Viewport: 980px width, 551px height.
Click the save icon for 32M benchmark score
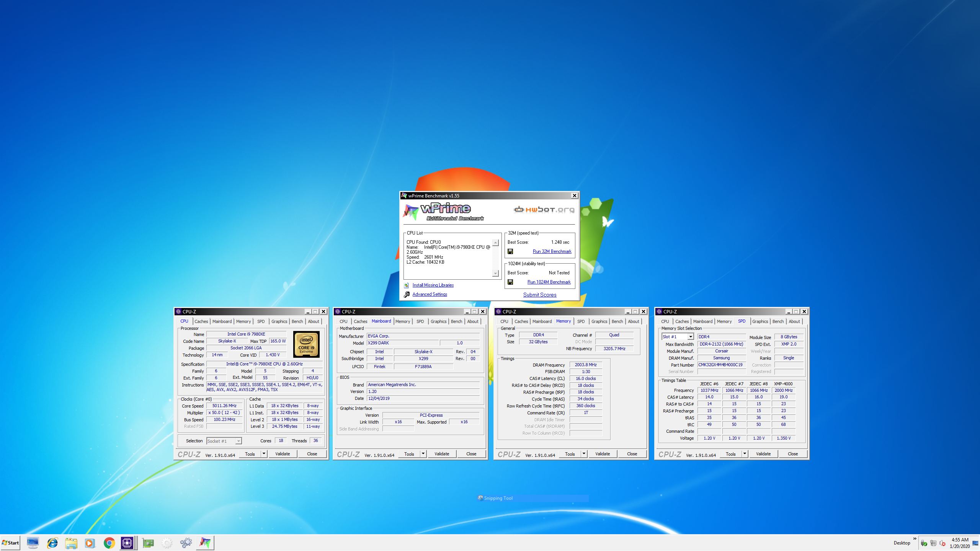[x=510, y=251]
